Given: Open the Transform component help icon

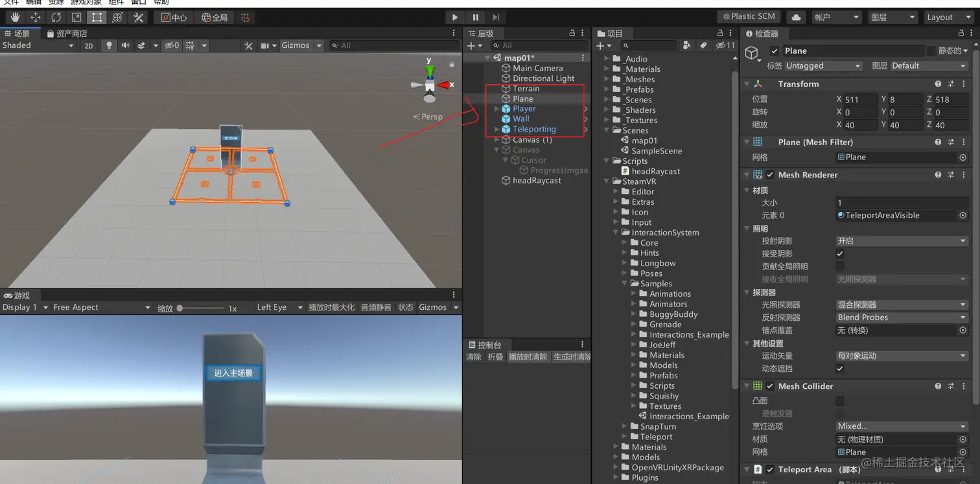Looking at the screenshot, I should click(x=938, y=84).
